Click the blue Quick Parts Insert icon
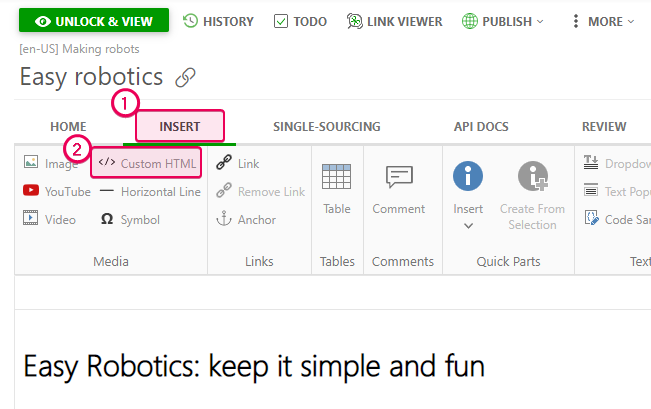Image resolution: width=651 pixels, height=409 pixels. click(x=468, y=176)
